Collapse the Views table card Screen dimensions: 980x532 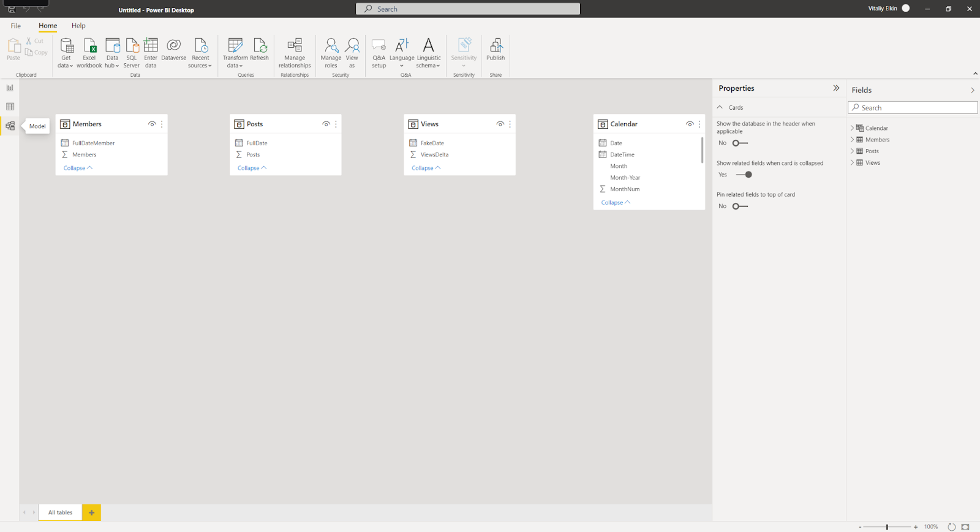pos(426,168)
